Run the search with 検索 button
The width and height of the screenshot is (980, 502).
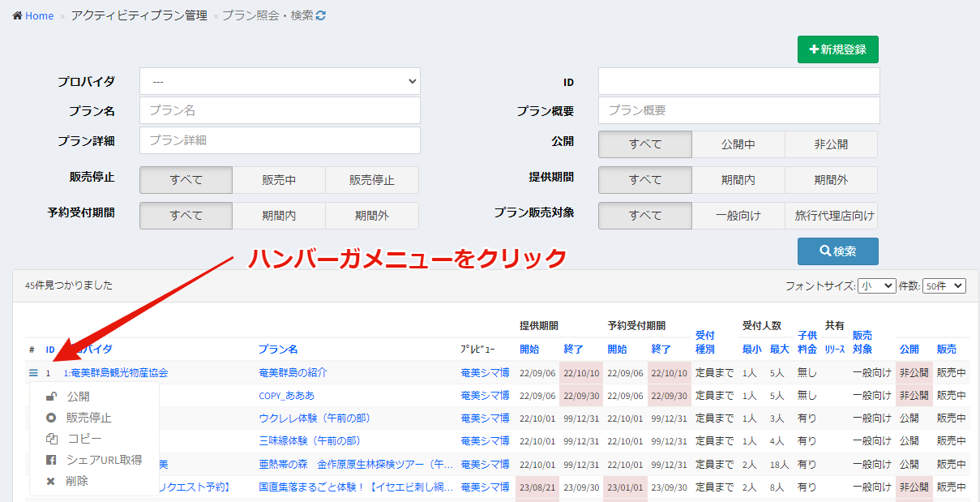[838, 251]
